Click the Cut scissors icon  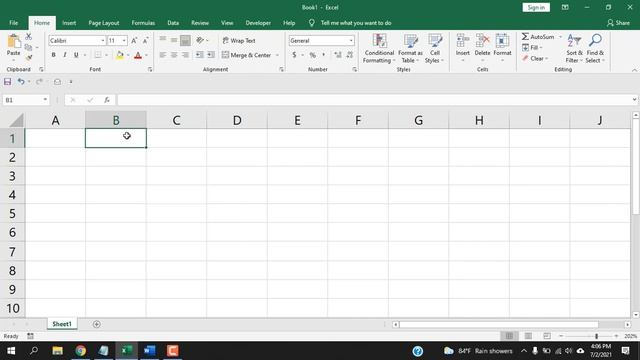click(x=29, y=37)
